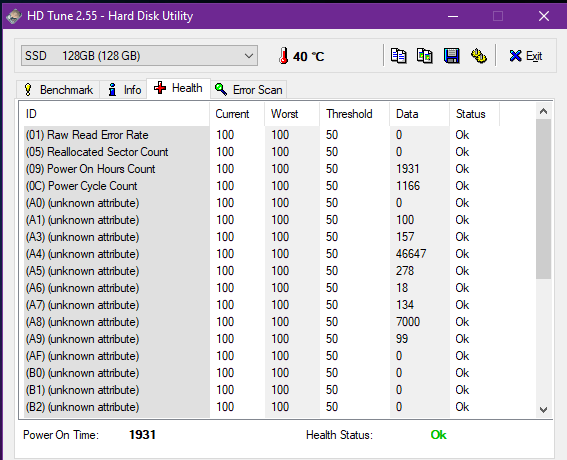Click the vertical scrollbar thumb

(x=543, y=199)
